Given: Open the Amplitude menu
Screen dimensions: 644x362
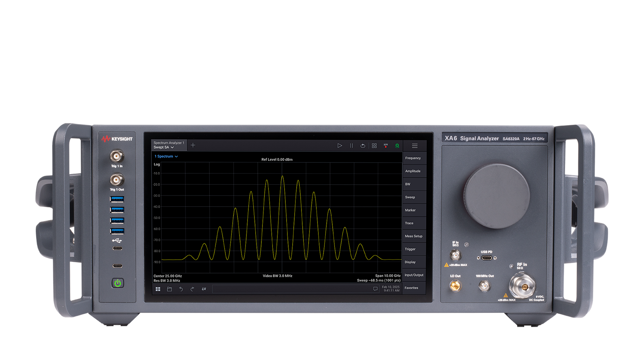Looking at the screenshot, I should (414, 171).
